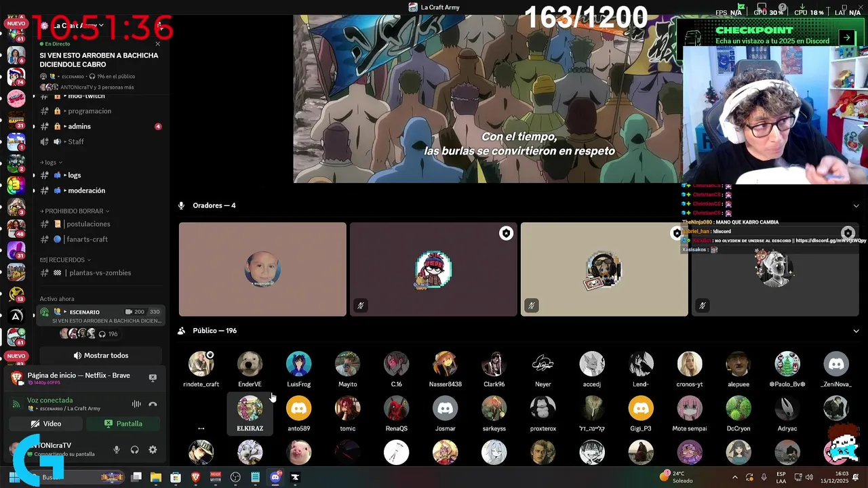
Task: Open LuisFrog audience avatar
Action: coord(298,364)
